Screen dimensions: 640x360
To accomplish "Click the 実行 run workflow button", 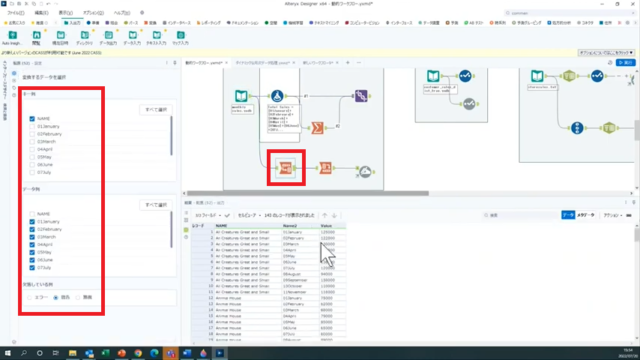I will [626, 63].
